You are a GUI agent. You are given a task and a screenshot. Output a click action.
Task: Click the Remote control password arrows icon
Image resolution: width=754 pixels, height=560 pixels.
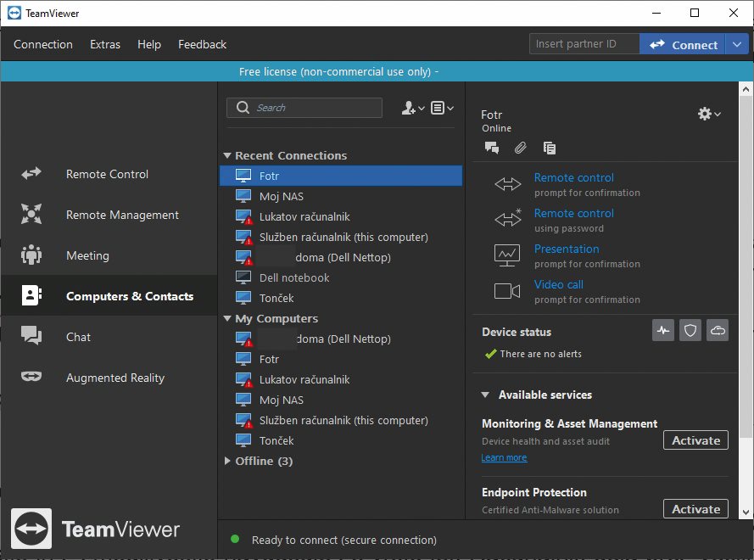click(x=508, y=218)
